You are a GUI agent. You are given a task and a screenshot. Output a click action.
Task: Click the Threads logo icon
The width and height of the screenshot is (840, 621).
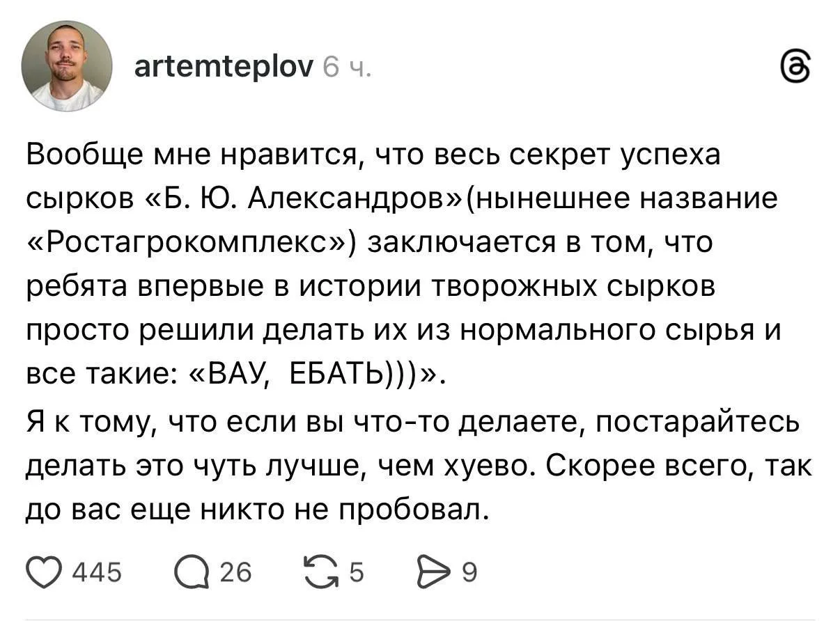click(x=795, y=67)
